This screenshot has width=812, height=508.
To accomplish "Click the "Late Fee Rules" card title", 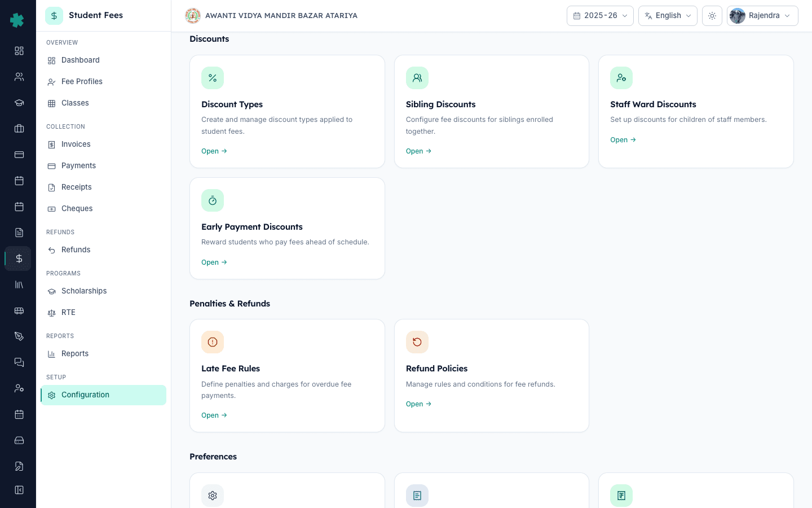I will point(231,369).
